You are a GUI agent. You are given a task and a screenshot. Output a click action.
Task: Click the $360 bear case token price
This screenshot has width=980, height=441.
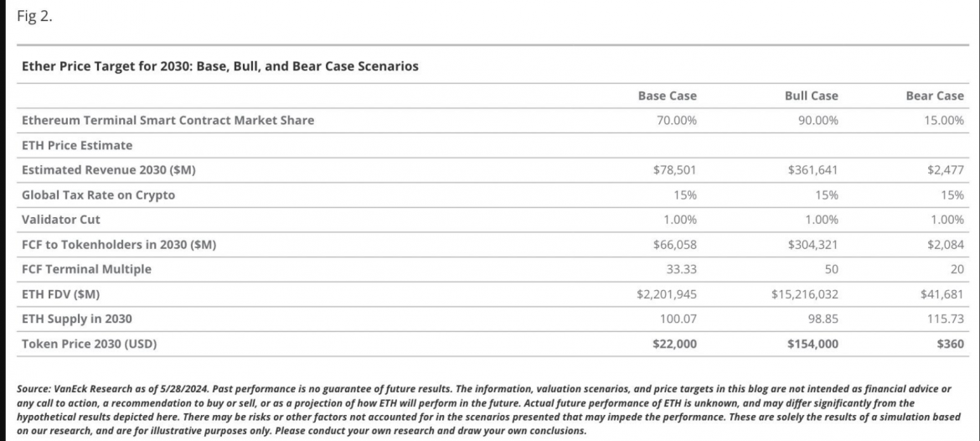tap(951, 344)
